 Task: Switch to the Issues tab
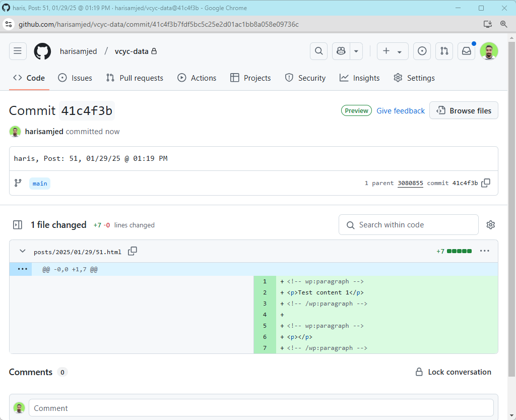click(x=75, y=78)
